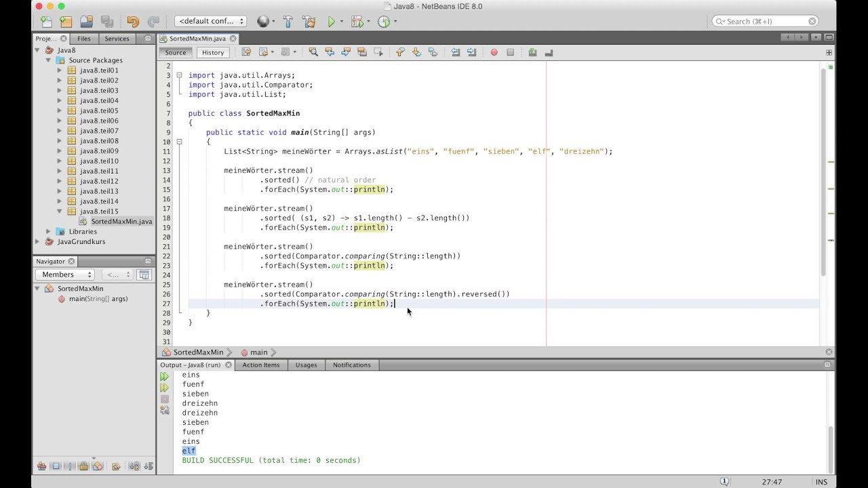The width and height of the screenshot is (868, 488).
Task: Re-run the program from the Output panel
Action: [164, 376]
